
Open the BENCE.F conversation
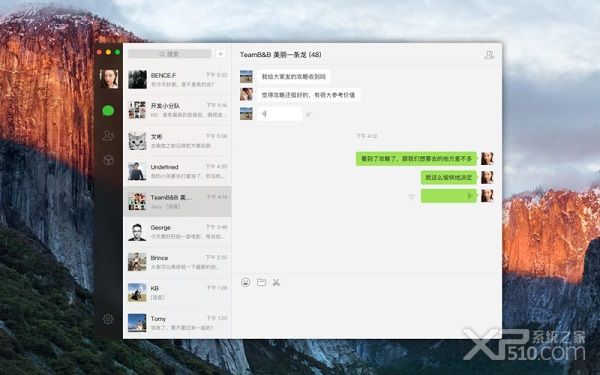click(x=178, y=80)
